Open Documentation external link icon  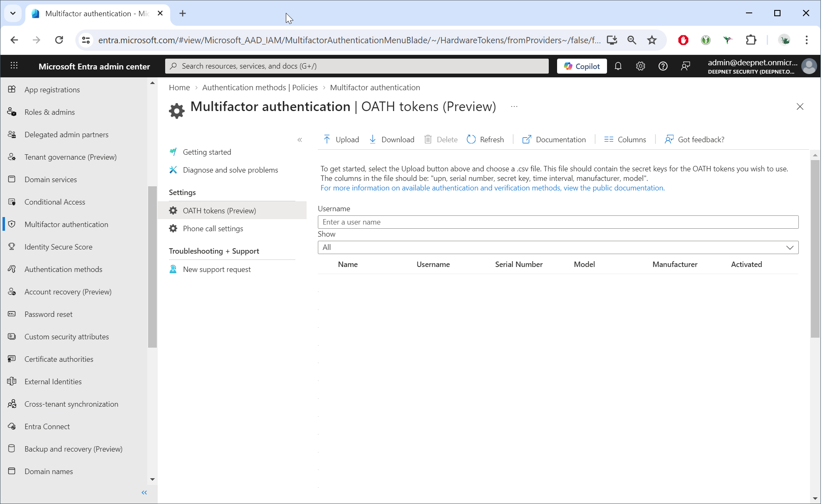[x=527, y=139]
